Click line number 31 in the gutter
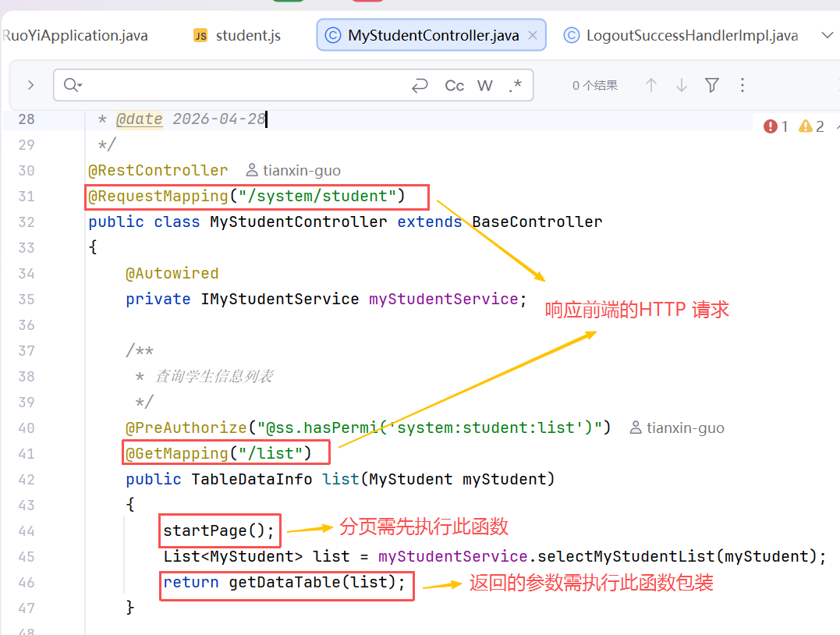This screenshot has width=840, height=635. click(x=27, y=196)
